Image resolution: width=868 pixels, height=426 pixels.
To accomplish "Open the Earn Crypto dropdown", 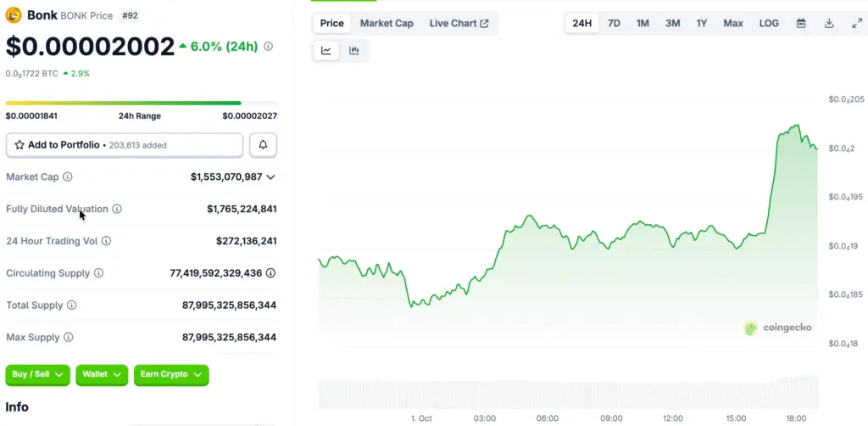I will pos(171,374).
